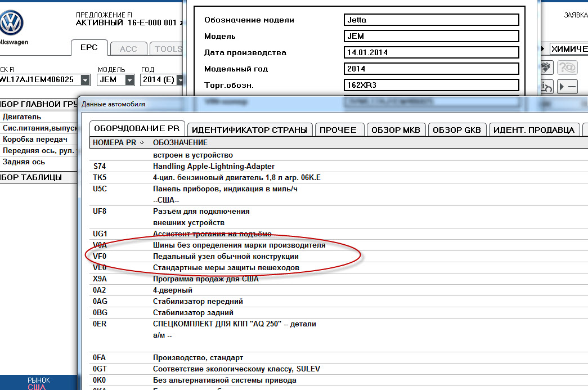
Task: Click the arrow-dash toolbar button
Action: 567,87
